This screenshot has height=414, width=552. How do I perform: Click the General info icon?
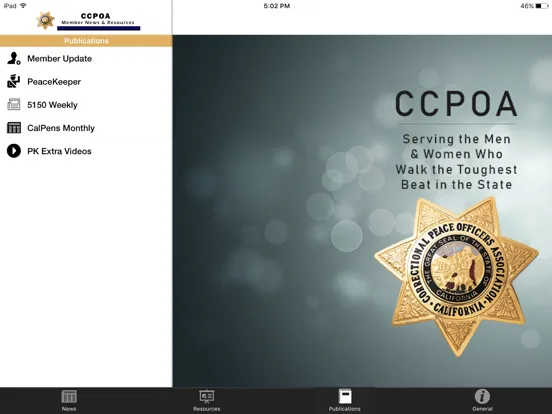pyautogui.click(x=482, y=396)
